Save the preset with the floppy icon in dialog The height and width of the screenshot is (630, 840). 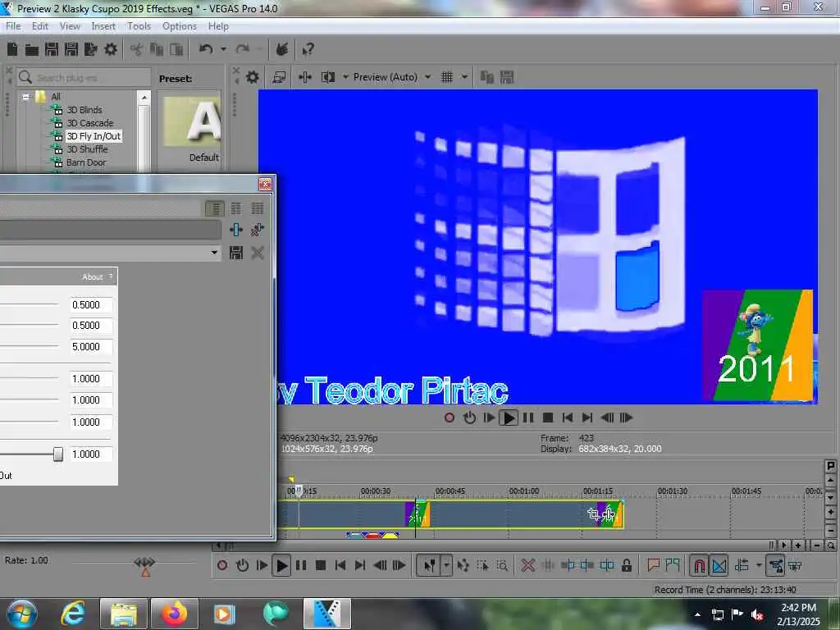[x=236, y=253]
